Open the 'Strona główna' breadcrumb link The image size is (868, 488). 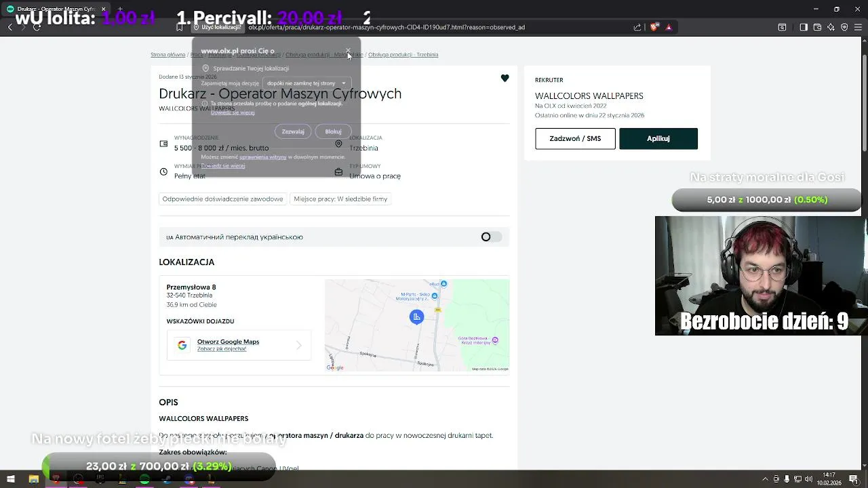coord(167,54)
